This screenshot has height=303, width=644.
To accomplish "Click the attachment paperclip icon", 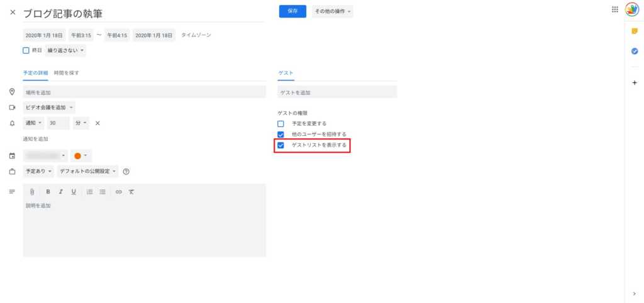I will (x=32, y=192).
